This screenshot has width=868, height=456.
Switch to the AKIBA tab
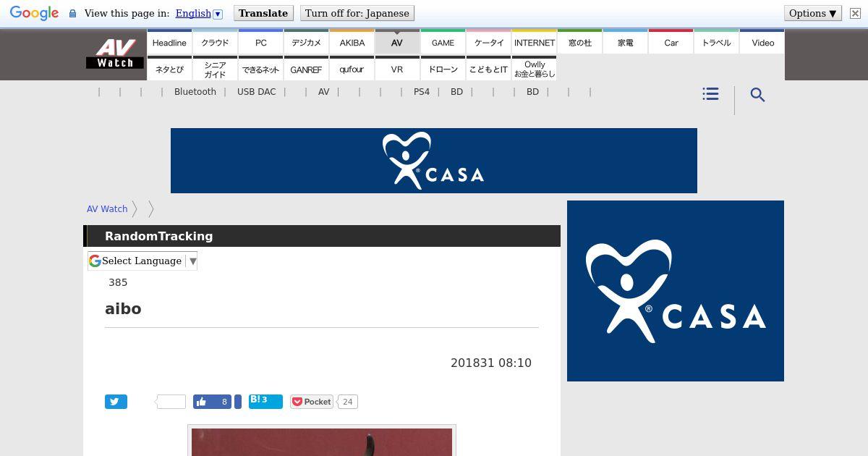click(352, 42)
